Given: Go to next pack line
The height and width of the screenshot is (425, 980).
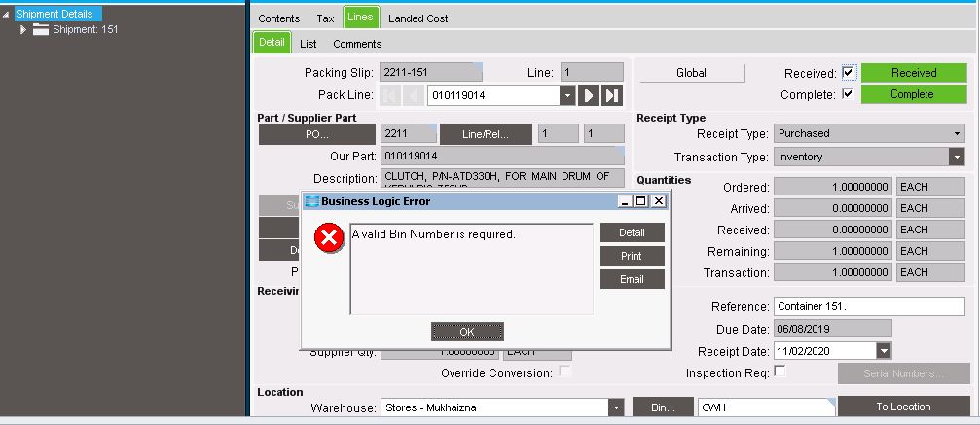Looking at the screenshot, I should click(588, 95).
